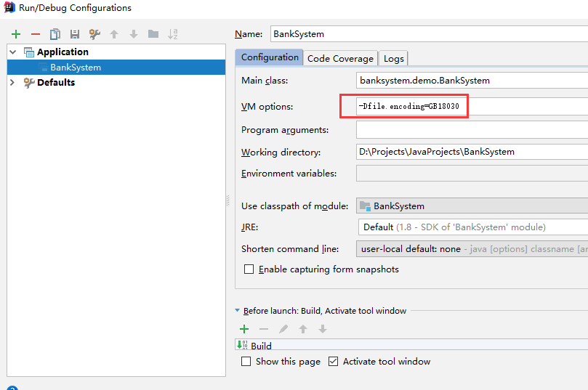
Task: Open the JRE selection combo box
Action: pos(473,227)
